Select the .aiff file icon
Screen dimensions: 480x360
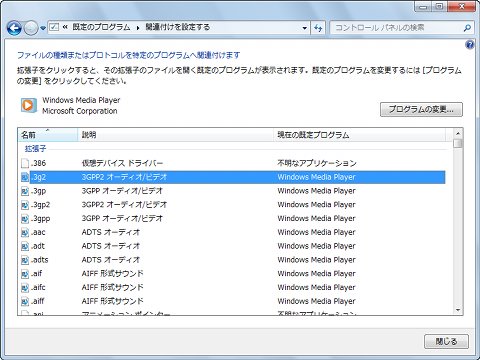(x=25, y=301)
